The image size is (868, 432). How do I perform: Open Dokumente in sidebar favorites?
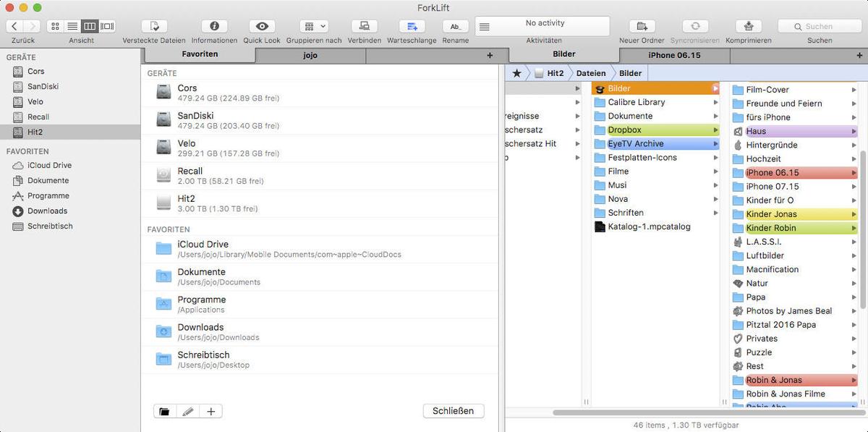(70, 180)
